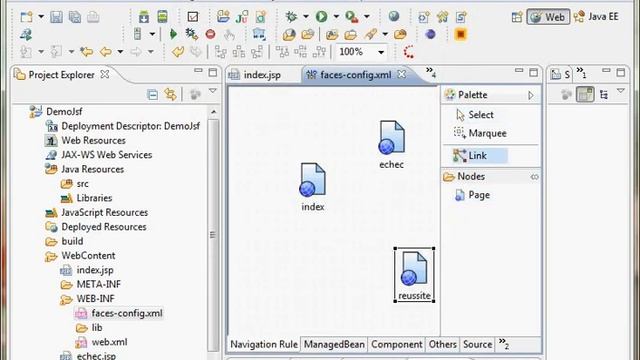Image resolution: width=640 pixels, height=360 pixels.
Task: Close the faces-config.xml editor tab
Action: tap(402, 74)
